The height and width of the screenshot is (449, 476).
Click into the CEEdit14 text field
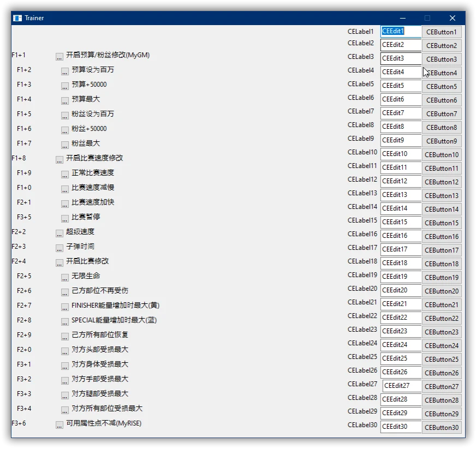click(401, 209)
